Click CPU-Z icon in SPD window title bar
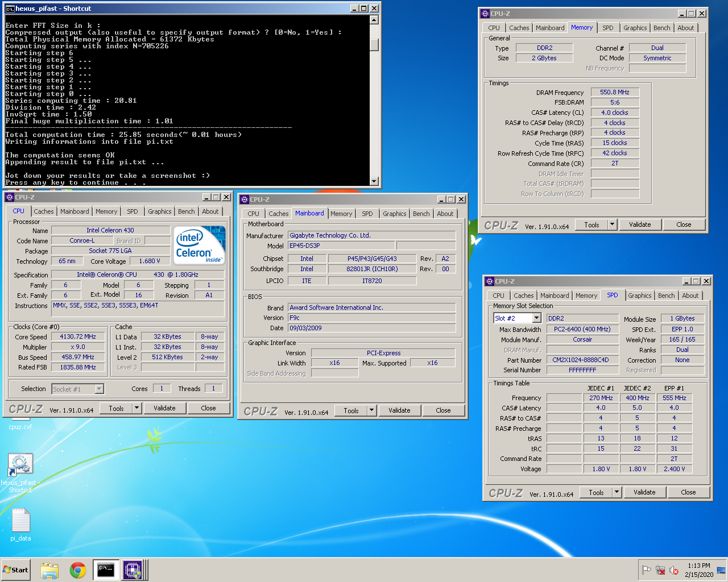The height and width of the screenshot is (582, 728). pos(490,281)
